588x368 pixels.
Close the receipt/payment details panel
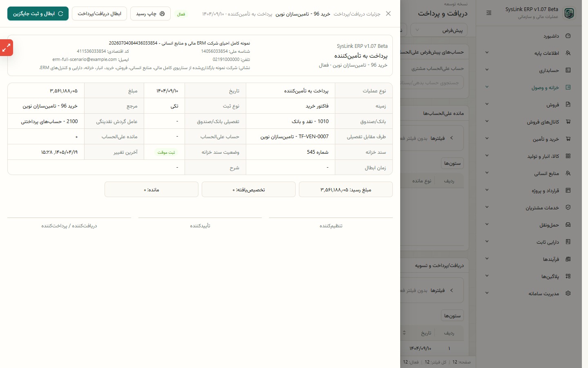[388, 13]
